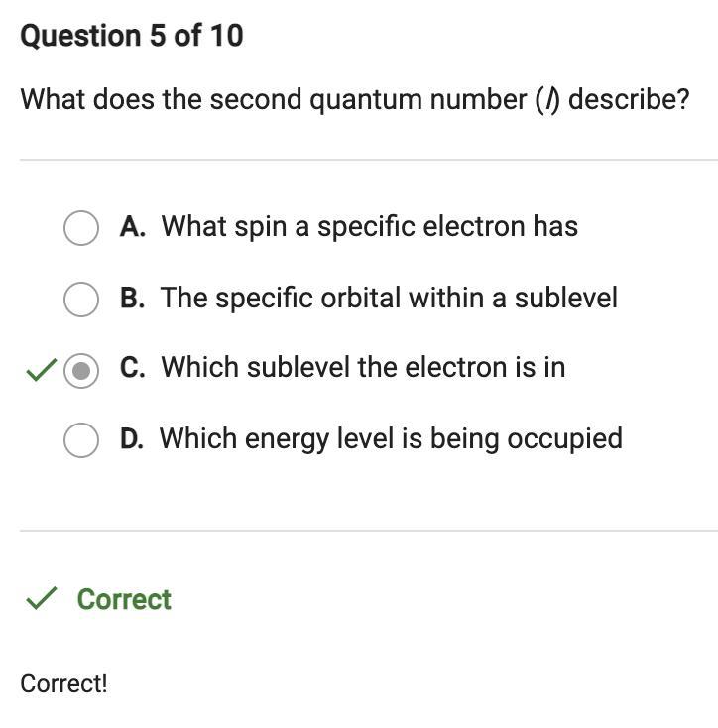The height and width of the screenshot is (728, 718).
Task: Choose answer text 'Which sublevel the electron is in'
Action: [x=363, y=367]
